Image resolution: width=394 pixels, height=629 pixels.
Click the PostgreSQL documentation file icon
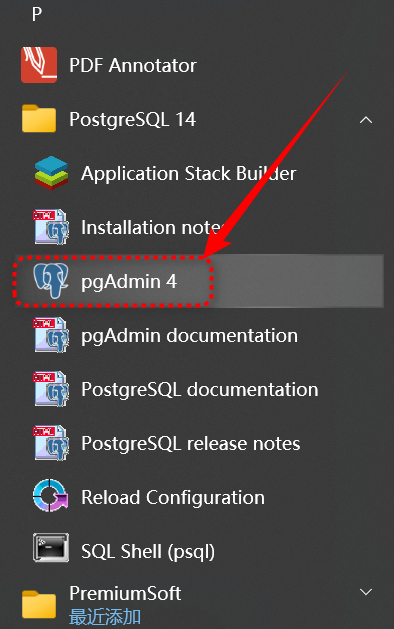coord(51,389)
